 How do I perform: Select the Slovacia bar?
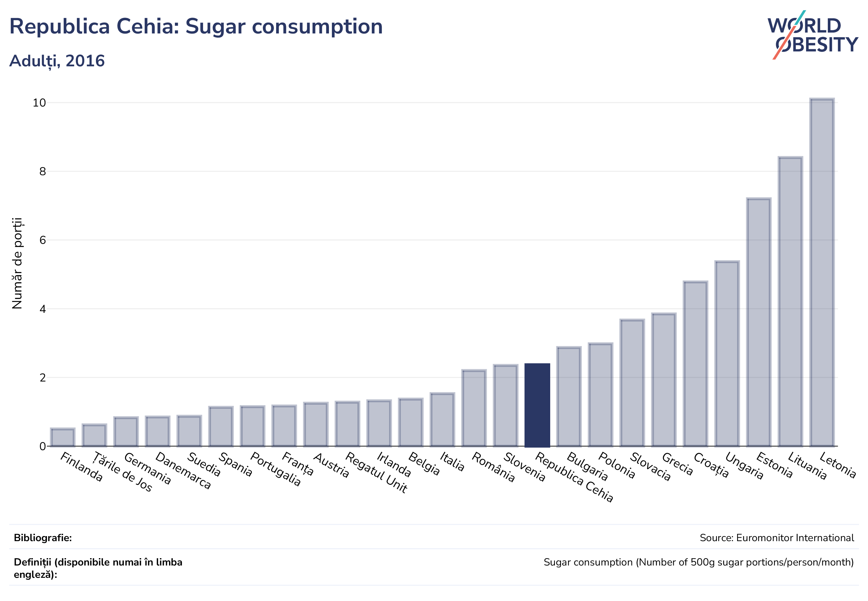632,383
